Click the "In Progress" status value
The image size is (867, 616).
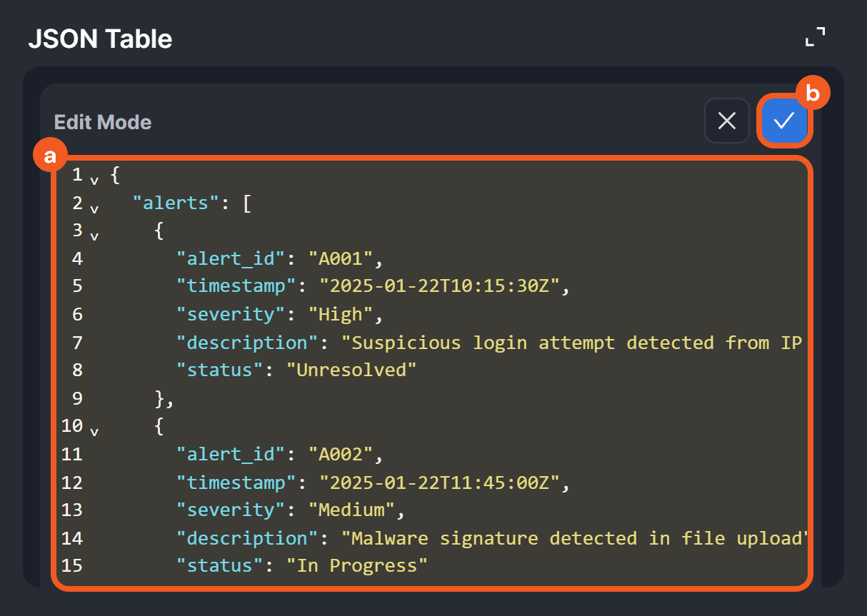[x=356, y=565]
